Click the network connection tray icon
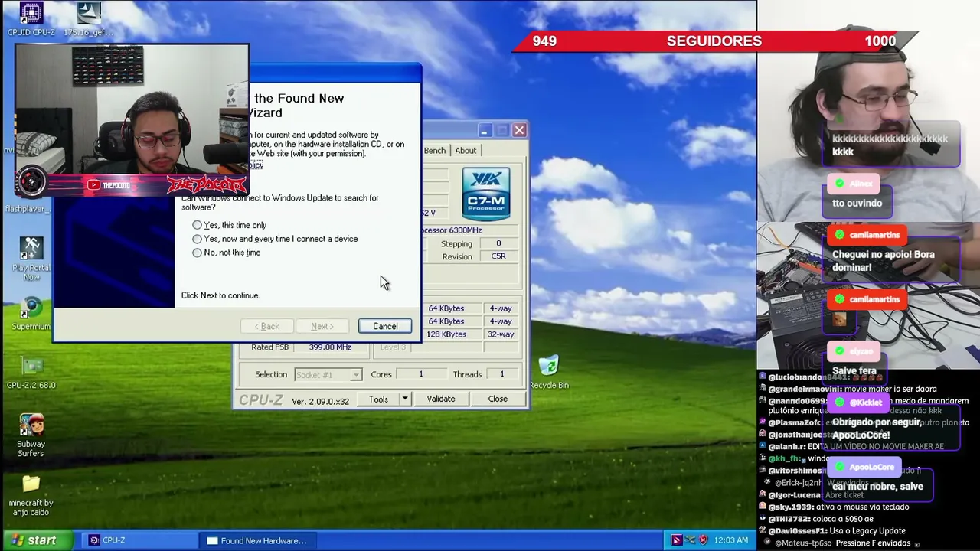 [x=690, y=540]
